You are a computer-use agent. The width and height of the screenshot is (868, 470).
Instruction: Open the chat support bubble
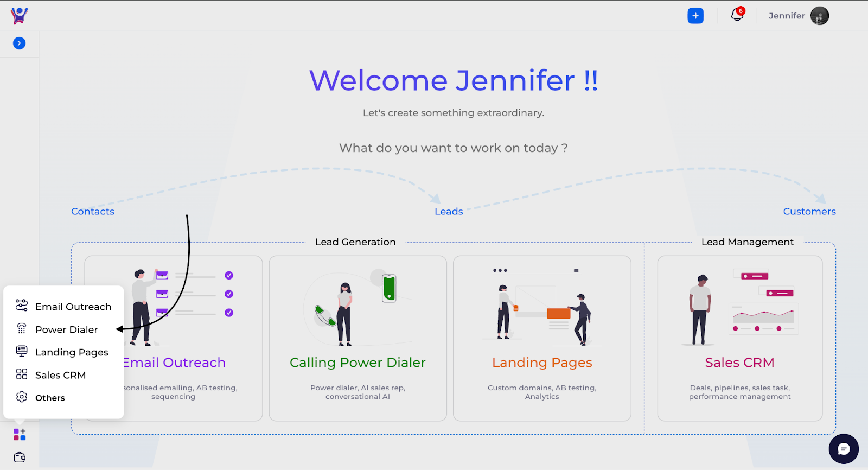tap(844, 449)
